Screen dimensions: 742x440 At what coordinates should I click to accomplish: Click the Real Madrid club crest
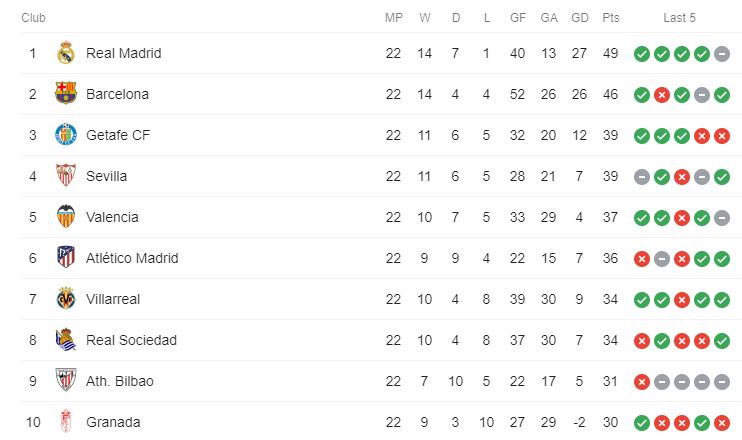point(66,53)
